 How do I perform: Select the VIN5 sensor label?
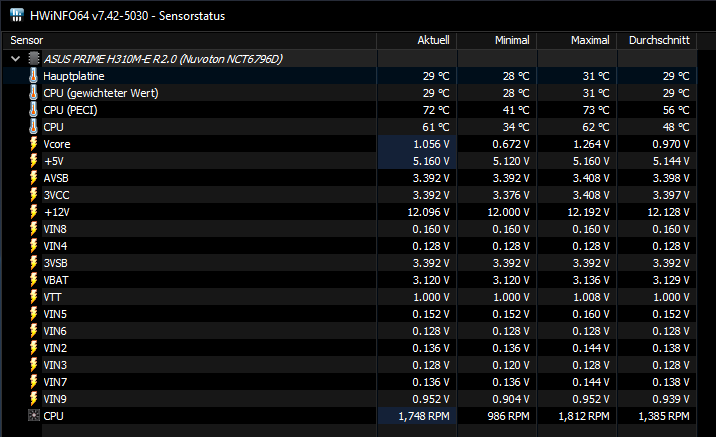pos(55,314)
